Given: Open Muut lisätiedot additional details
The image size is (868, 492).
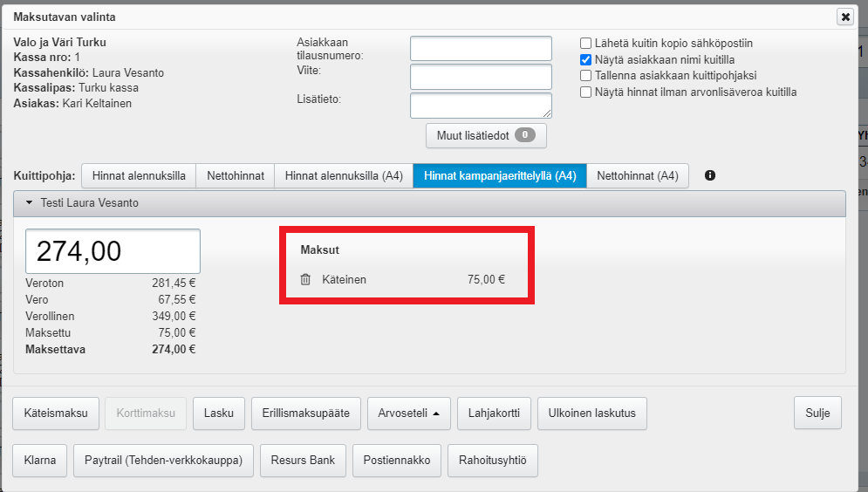Looking at the screenshot, I should pos(485,135).
